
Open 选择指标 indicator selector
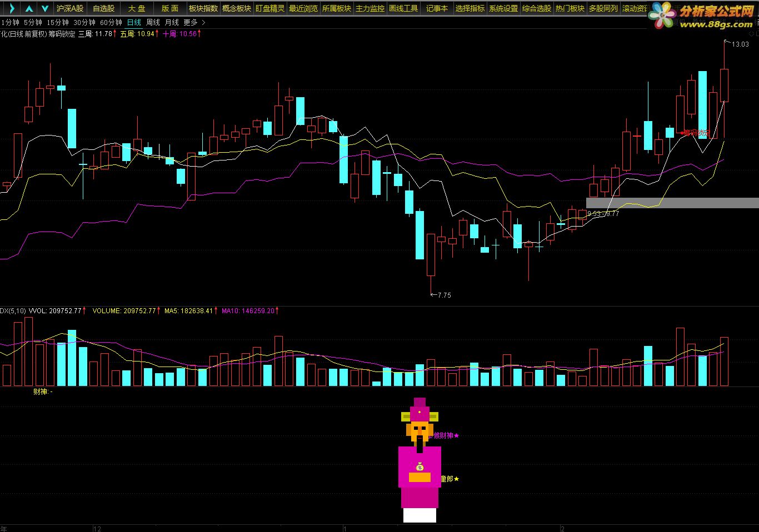click(470, 8)
